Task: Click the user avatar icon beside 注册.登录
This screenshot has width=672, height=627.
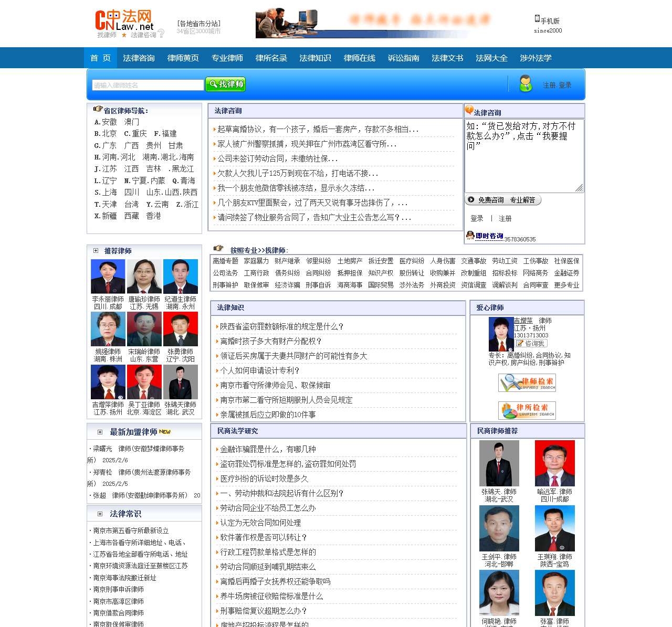Action: click(526, 84)
